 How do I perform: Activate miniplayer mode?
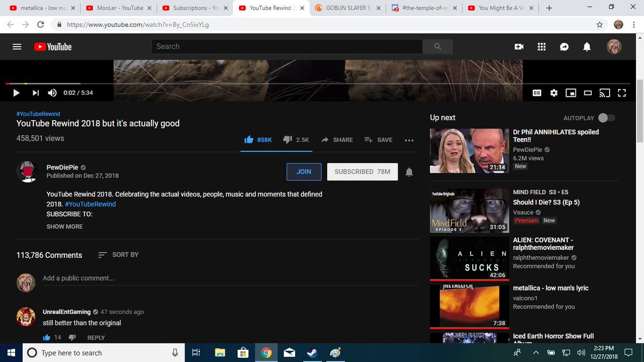pos(571,93)
